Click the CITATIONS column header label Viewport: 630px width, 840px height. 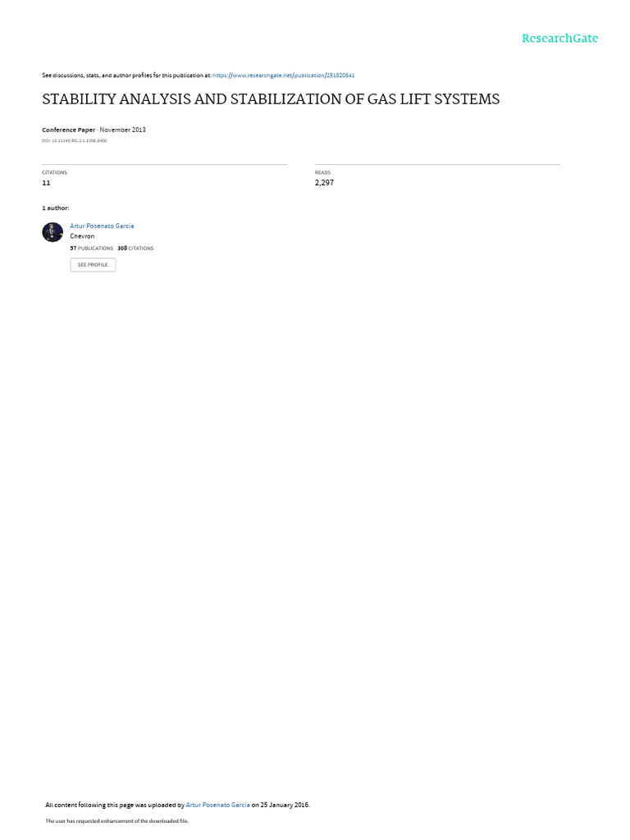pyautogui.click(x=55, y=172)
